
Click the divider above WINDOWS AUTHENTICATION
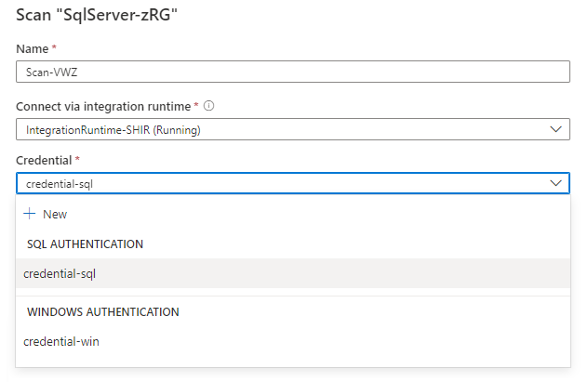(293, 296)
